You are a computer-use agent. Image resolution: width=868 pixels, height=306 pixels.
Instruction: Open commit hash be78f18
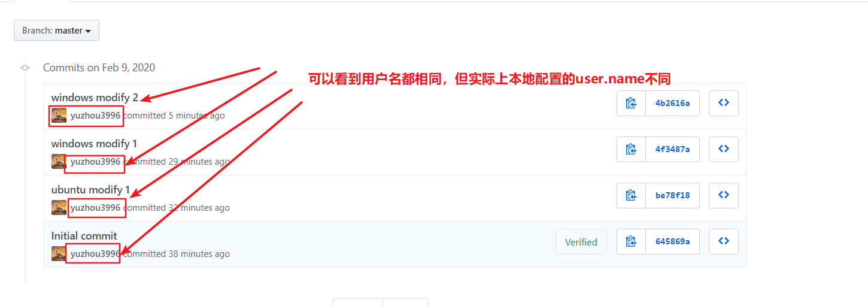point(673,195)
